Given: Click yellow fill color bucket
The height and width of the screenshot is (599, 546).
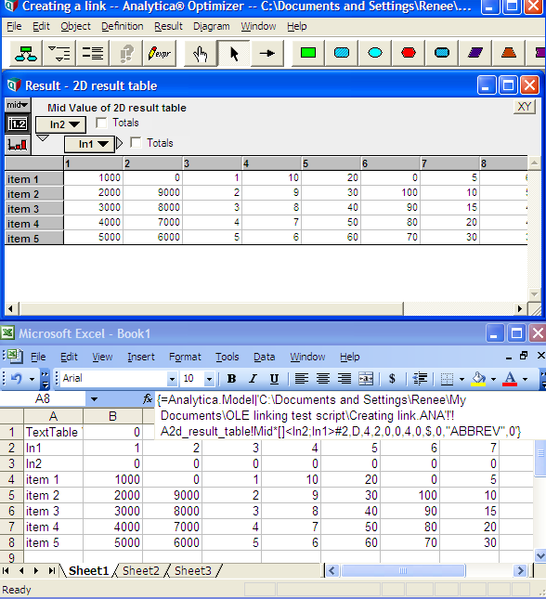Looking at the screenshot, I should point(479,379).
